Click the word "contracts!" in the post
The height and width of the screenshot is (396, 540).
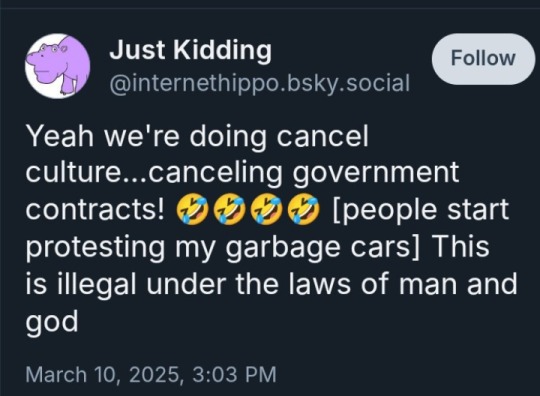pos(95,210)
